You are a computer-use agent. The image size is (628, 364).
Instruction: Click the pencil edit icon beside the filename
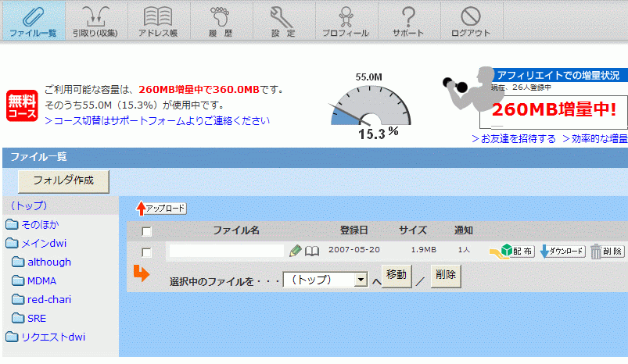(x=295, y=251)
